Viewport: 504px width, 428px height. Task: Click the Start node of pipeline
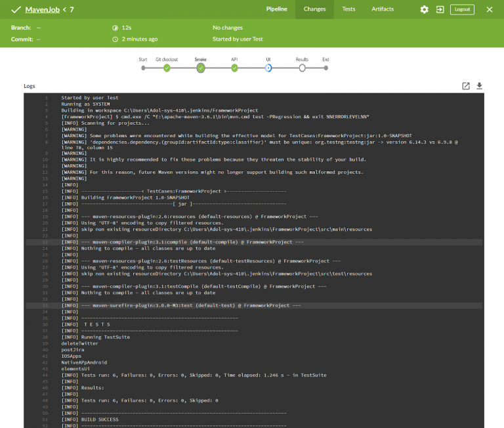click(143, 68)
